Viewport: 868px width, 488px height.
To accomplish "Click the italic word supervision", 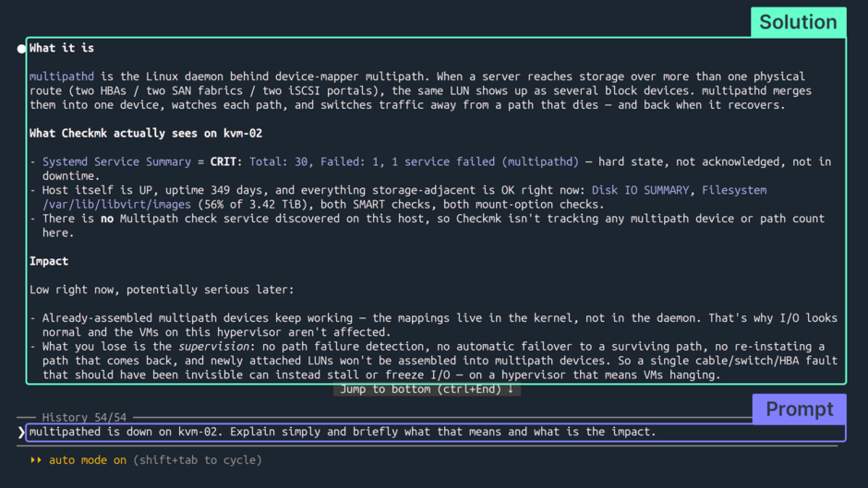I will [x=213, y=347].
